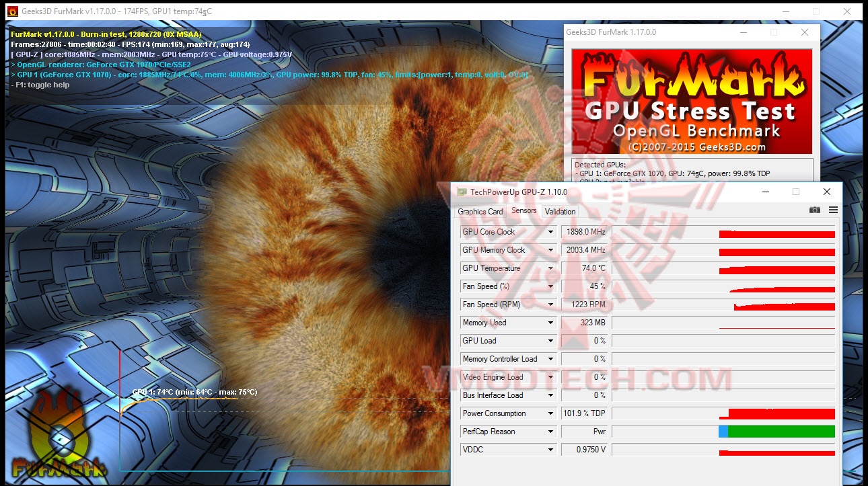Click the GPU-Z app icon in its title bar
Viewport: 868px width, 486px height.
(462, 192)
